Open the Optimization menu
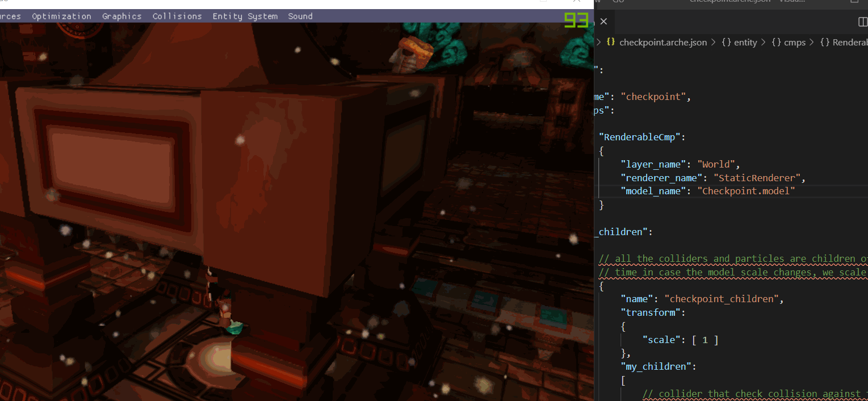This screenshot has height=401, width=868. tap(61, 16)
